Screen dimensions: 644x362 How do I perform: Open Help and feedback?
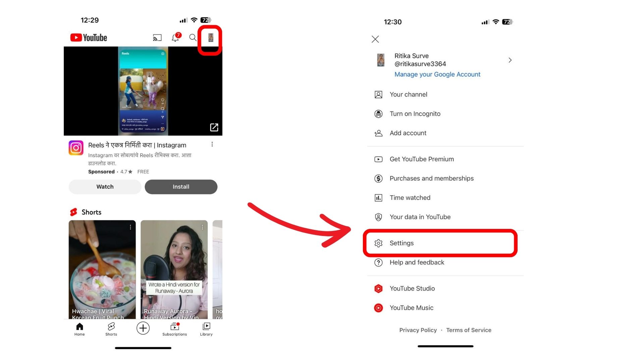click(x=417, y=262)
